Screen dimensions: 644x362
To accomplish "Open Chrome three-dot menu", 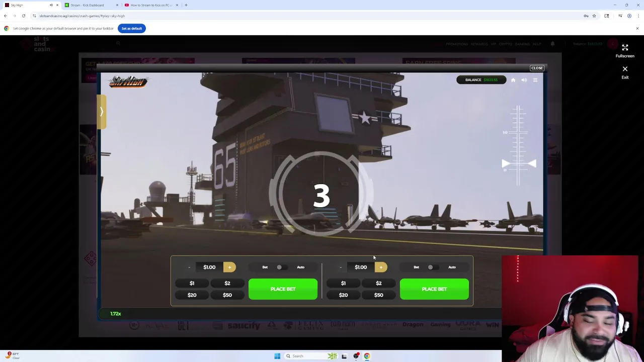I will click(x=638, y=16).
